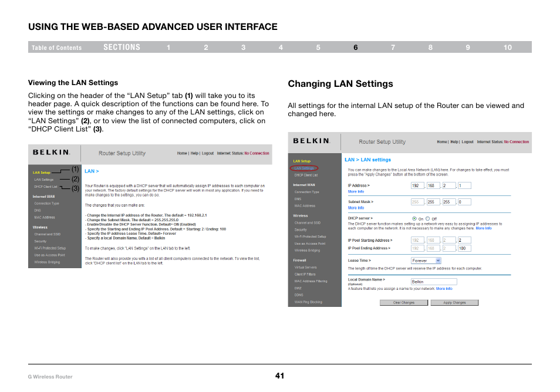Click Help link in LAN settings screenshot

point(454,142)
